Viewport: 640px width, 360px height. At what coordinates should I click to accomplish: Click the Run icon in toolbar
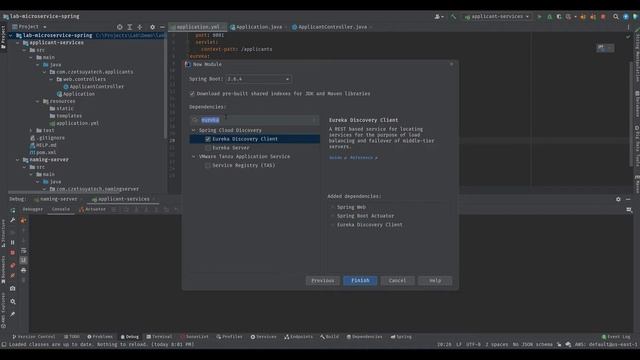(x=539, y=17)
